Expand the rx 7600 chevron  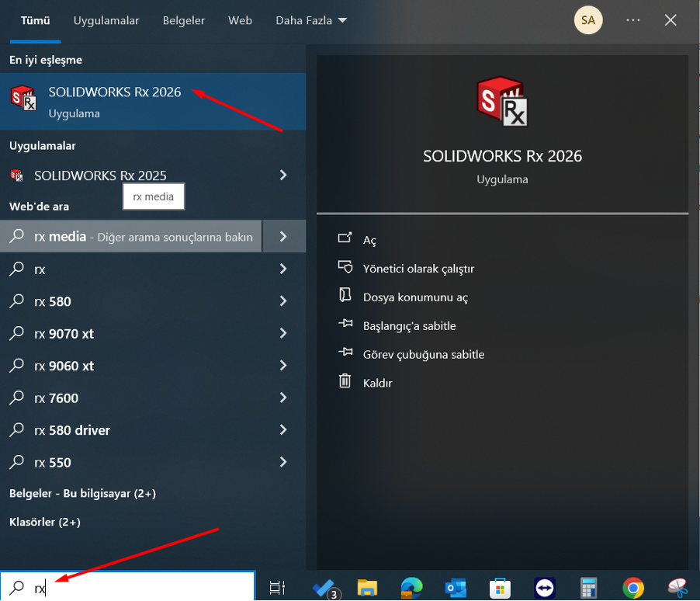point(283,398)
